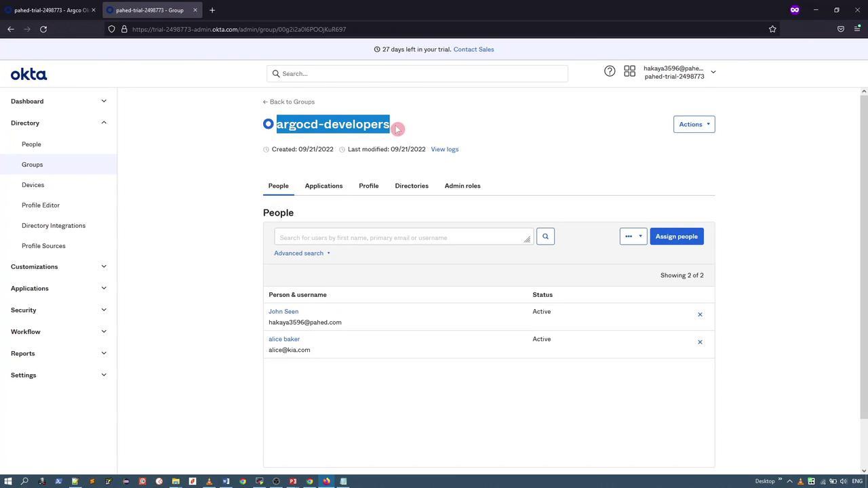Switch to the Applications tab
This screenshot has width=868, height=488.
[x=323, y=186]
